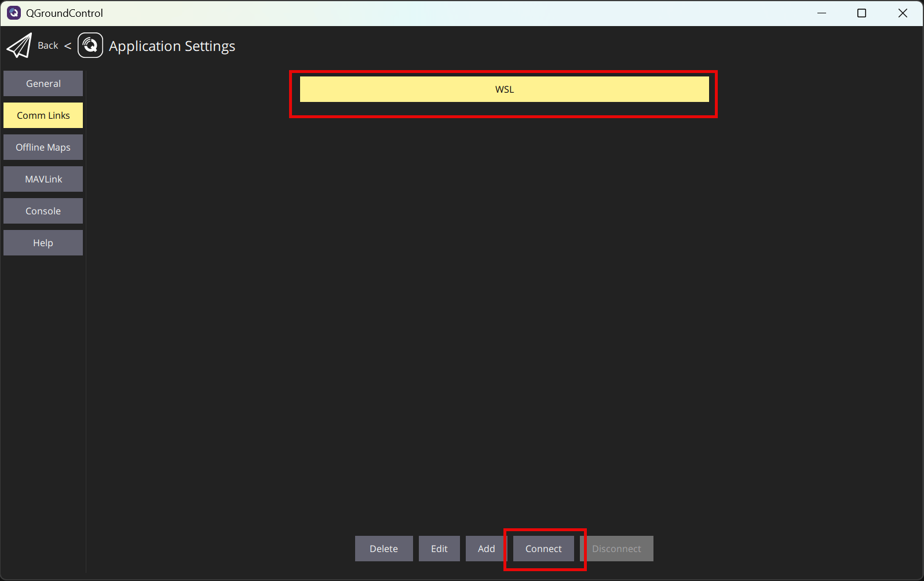Select the WSL link configuration

click(x=505, y=89)
